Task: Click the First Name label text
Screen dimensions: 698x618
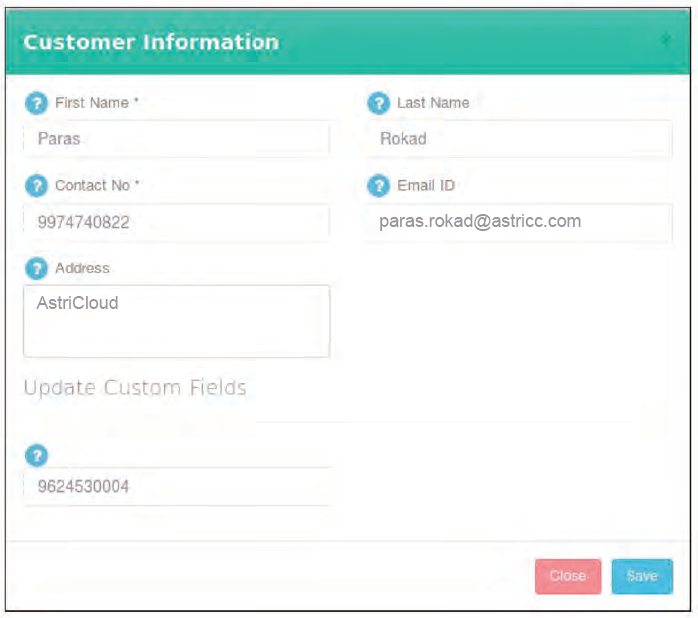Action: coord(96,103)
